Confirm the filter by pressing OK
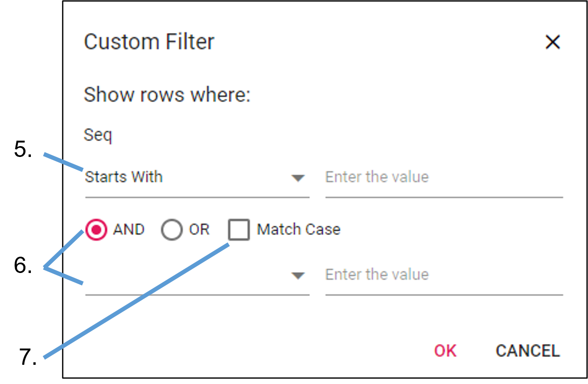 coord(445,351)
